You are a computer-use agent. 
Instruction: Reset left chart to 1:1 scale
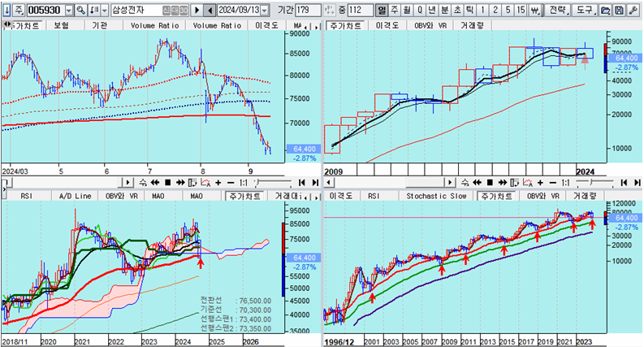click(x=244, y=183)
